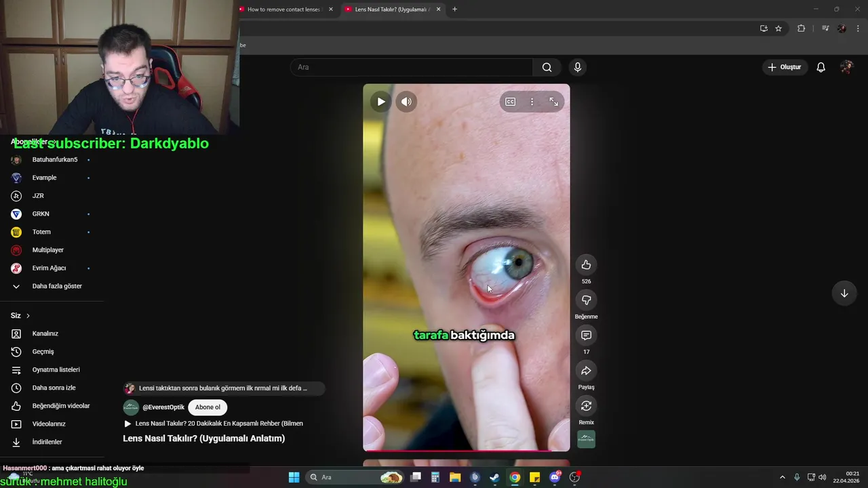Open Sticky Notes from the taskbar

coord(534,477)
